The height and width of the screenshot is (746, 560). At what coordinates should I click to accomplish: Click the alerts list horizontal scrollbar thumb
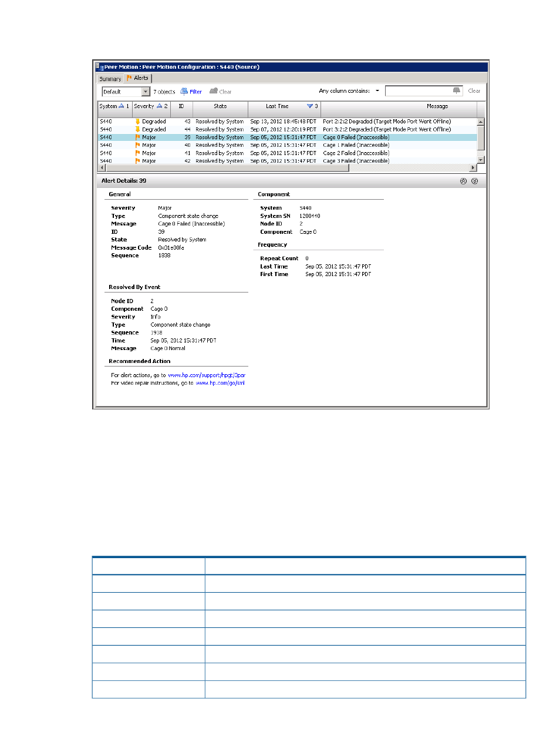227,167
